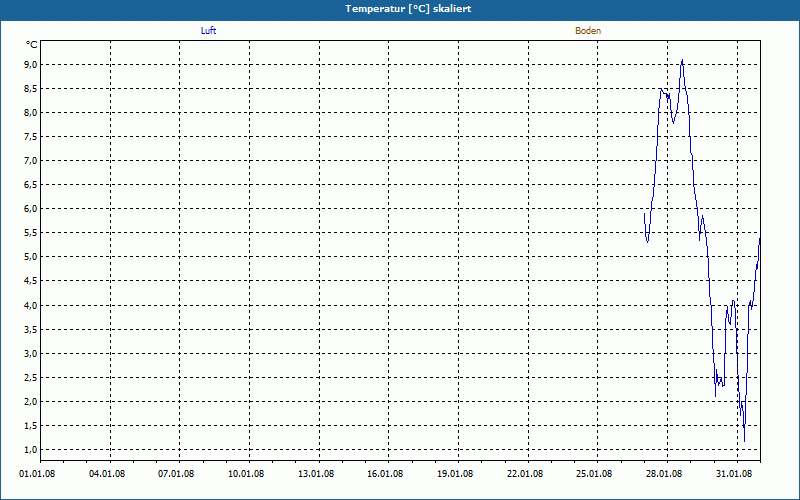Click the 07.01.08 date label
Viewport: 800px width, 500px height.
coord(176,474)
